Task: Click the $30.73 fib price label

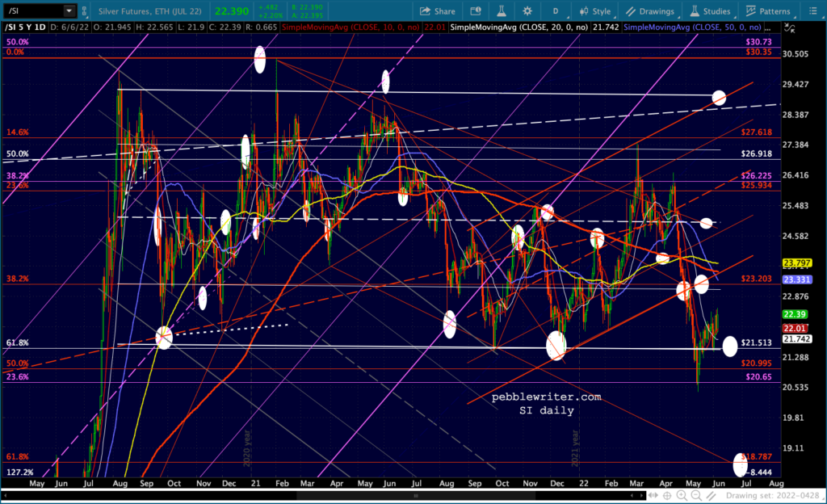Action: [x=758, y=42]
